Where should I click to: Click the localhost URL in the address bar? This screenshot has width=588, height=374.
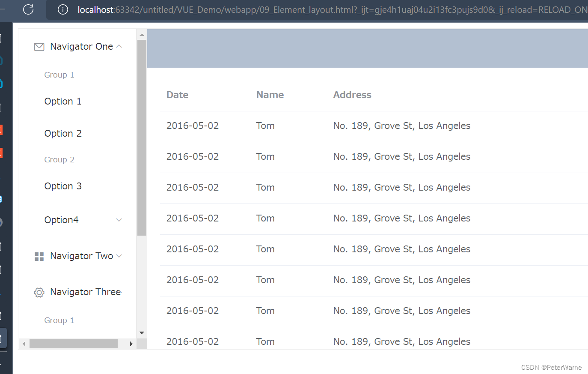pos(332,9)
